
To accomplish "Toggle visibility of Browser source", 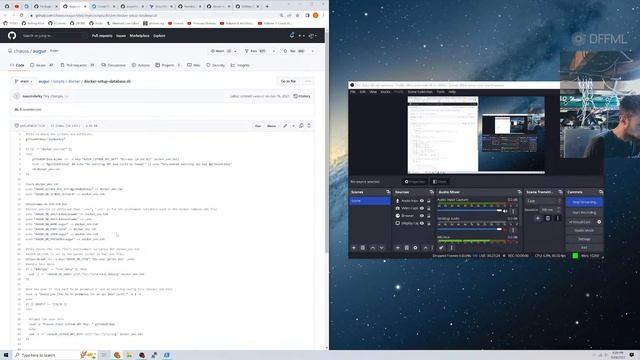I will (422, 216).
